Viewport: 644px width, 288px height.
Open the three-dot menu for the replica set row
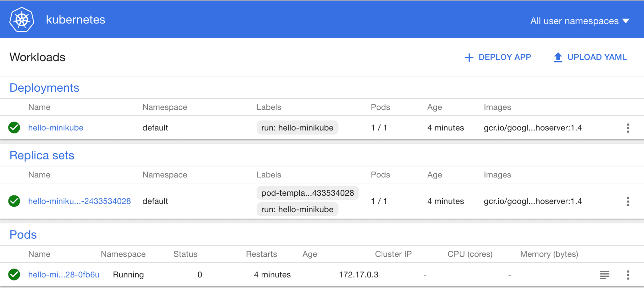coord(628,201)
